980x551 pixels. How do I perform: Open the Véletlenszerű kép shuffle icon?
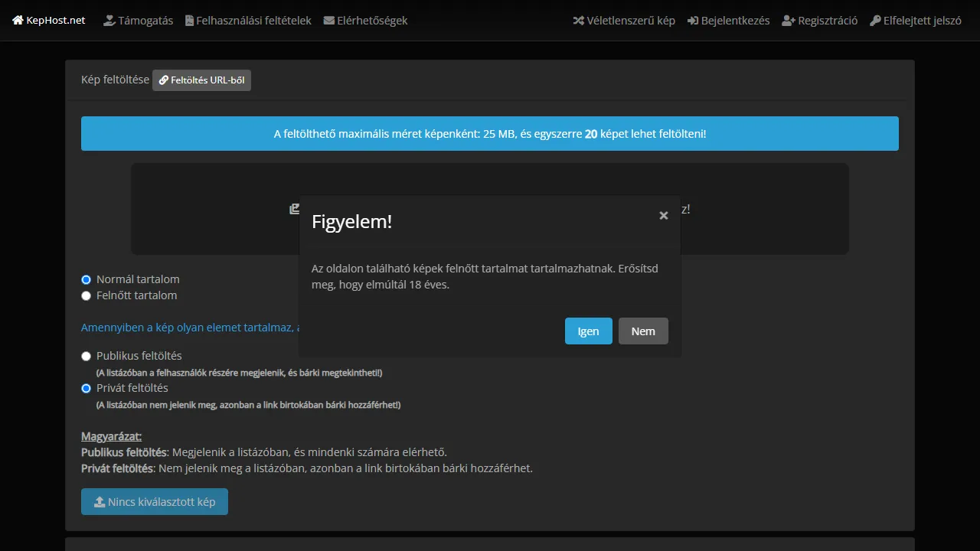(579, 21)
